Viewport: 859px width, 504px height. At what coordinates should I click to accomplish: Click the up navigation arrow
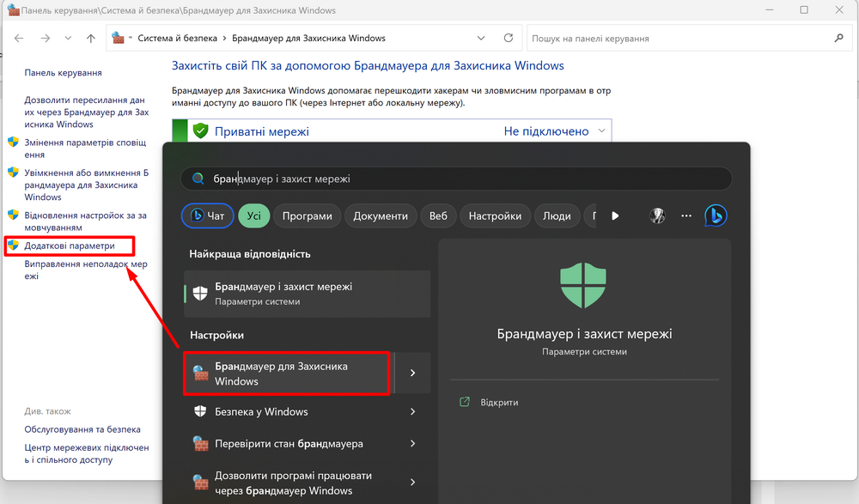click(x=90, y=38)
